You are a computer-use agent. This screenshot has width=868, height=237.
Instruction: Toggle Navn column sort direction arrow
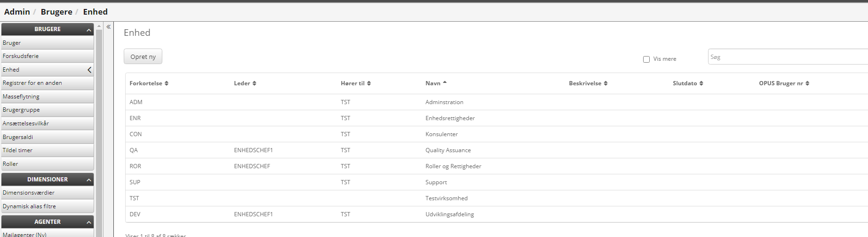pyautogui.click(x=445, y=83)
